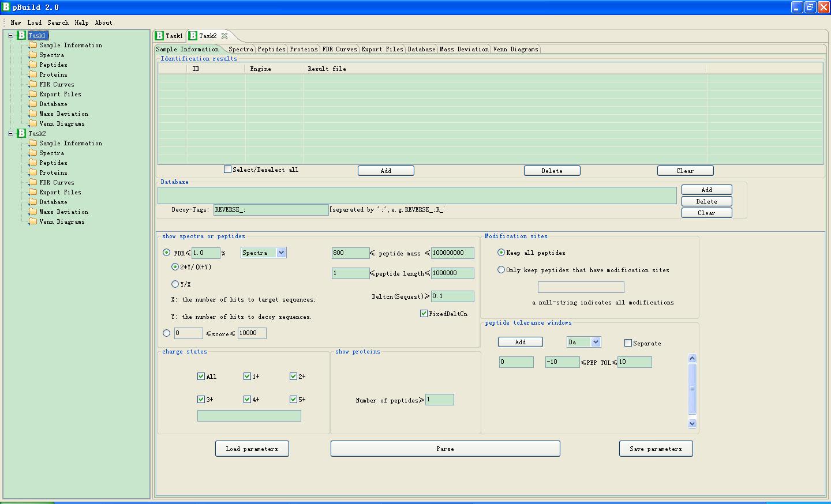831x504 pixels.
Task: Click the Parse button
Action: [x=445, y=449]
